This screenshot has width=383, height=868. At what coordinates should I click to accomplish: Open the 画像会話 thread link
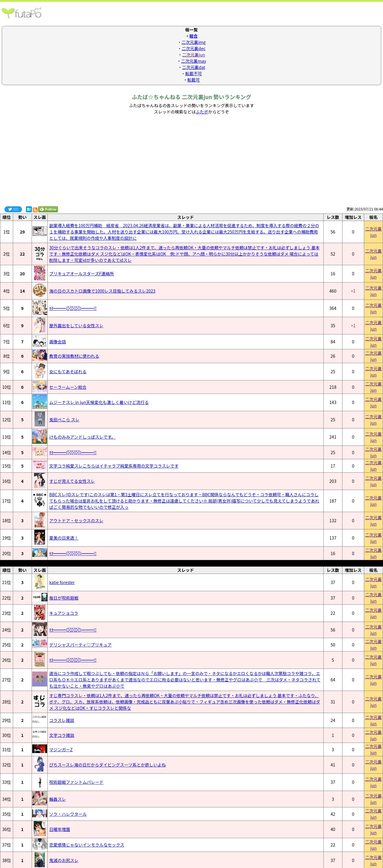[58, 342]
